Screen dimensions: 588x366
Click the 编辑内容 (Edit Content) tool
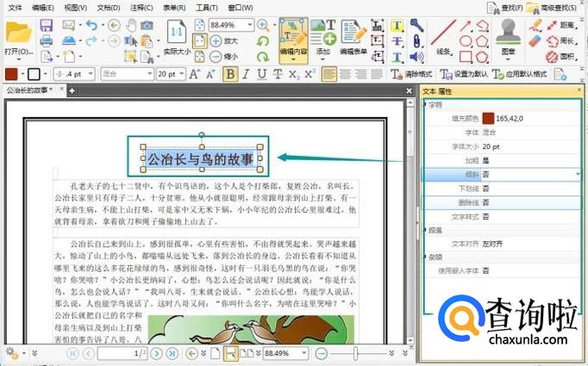pos(293,35)
